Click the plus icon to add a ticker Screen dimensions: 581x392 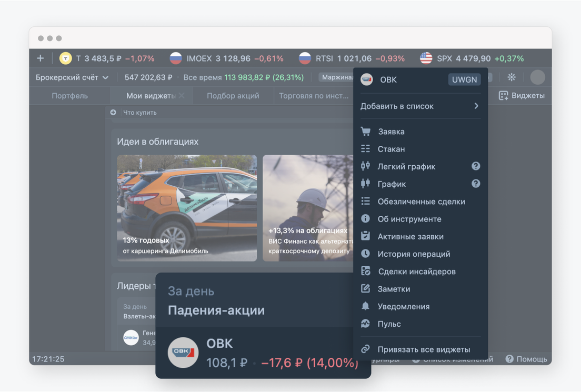point(41,58)
